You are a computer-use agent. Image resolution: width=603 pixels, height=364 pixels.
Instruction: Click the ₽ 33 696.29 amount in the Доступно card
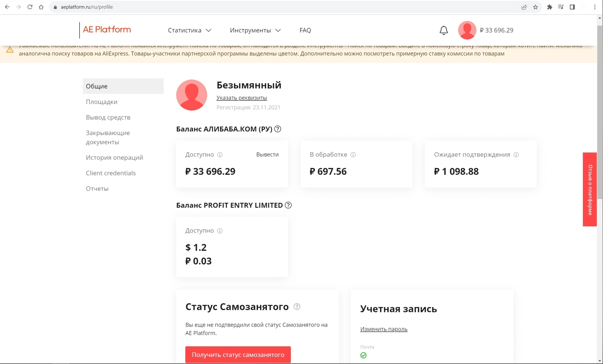(210, 171)
